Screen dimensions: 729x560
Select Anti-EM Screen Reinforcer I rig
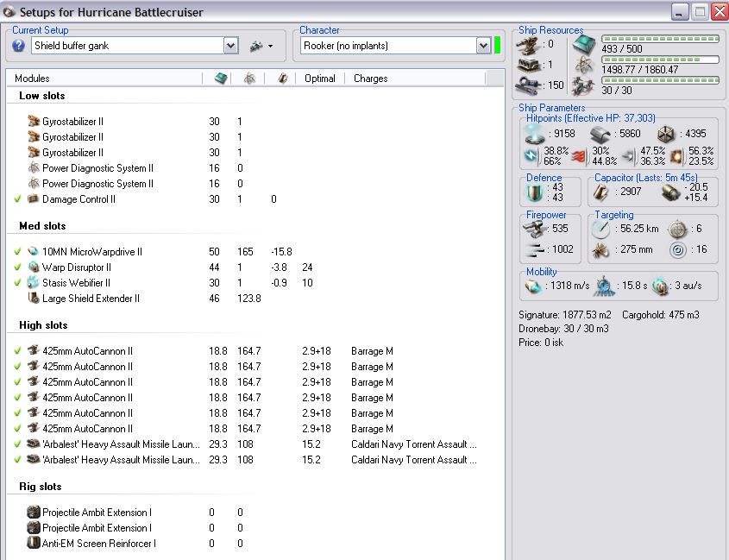click(98, 544)
